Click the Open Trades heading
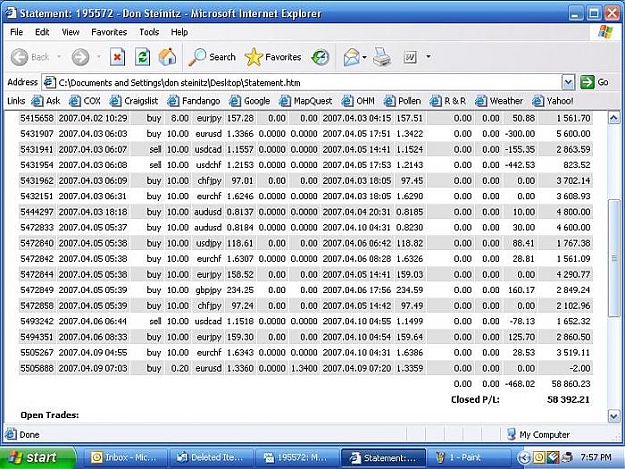The image size is (625, 469). (49, 415)
